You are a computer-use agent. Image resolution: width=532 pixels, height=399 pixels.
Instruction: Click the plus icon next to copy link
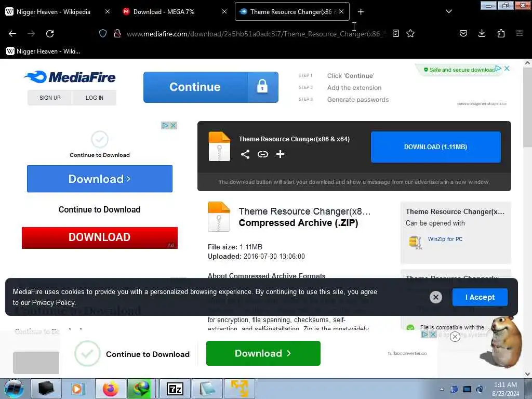tap(280, 154)
